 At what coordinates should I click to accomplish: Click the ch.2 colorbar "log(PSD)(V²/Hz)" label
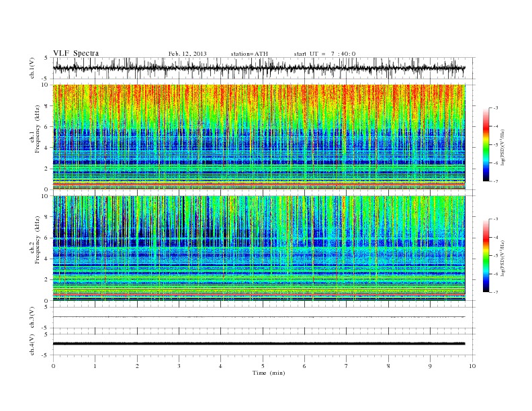503,258
